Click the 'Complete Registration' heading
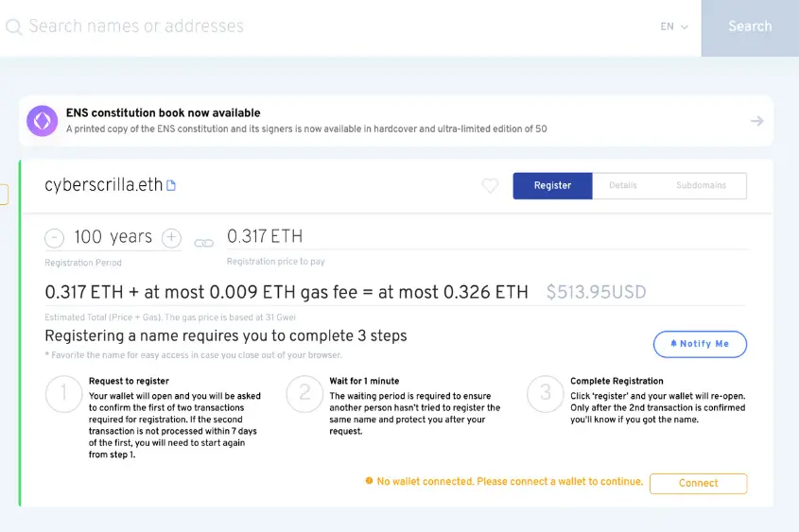 (617, 381)
